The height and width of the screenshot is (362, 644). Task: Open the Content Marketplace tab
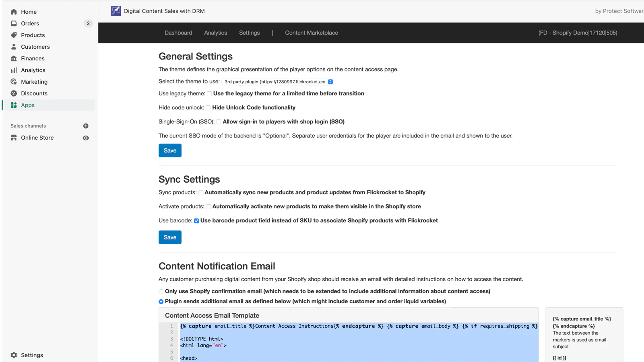pyautogui.click(x=311, y=33)
